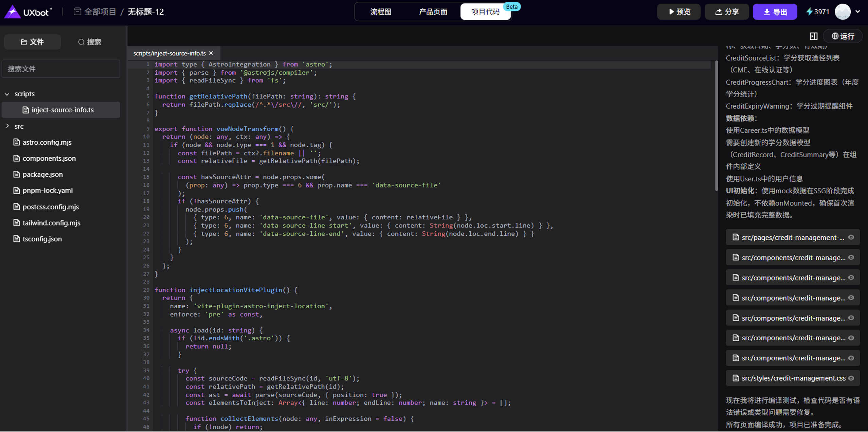Click the UXbot logo icon
868x432 pixels.
tap(13, 12)
